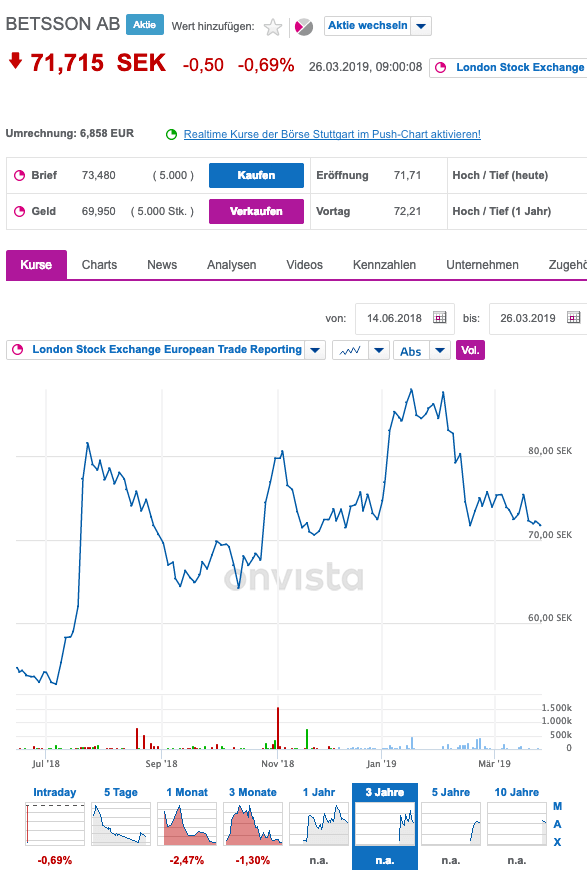Viewport: 587px width, 874px height.
Task: Click the -2,47% value under 1 Monat
Action: (187, 860)
